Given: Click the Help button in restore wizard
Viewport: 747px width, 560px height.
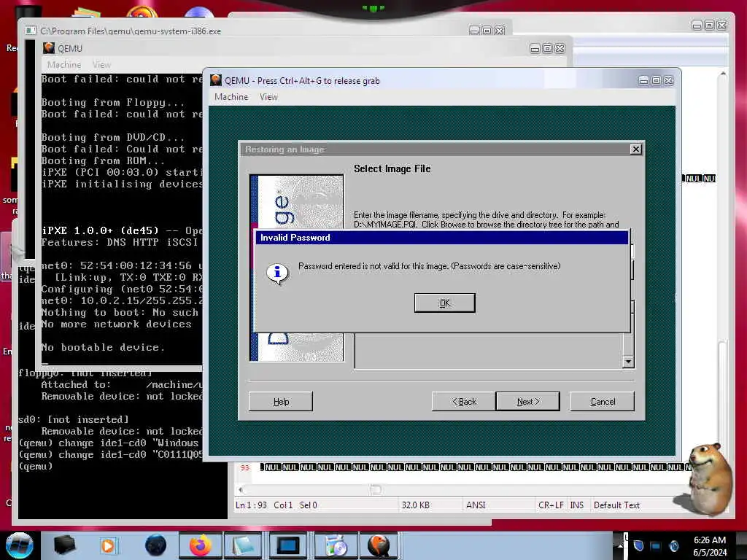Looking at the screenshot, I should click(x=281, y=402).
